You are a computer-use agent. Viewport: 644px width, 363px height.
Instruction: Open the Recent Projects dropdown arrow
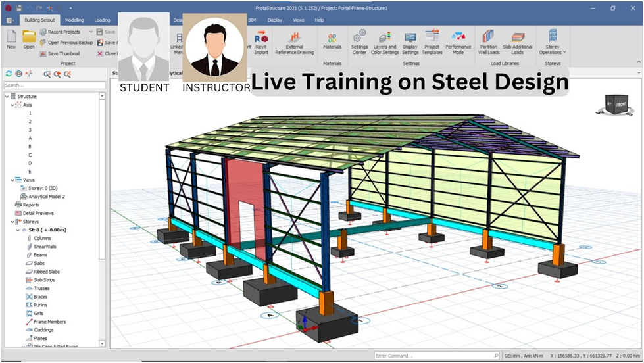click(x=91, y=32)
